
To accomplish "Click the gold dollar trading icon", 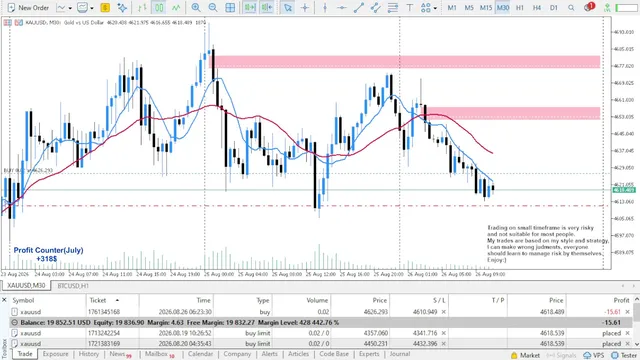I will point(105,8).
